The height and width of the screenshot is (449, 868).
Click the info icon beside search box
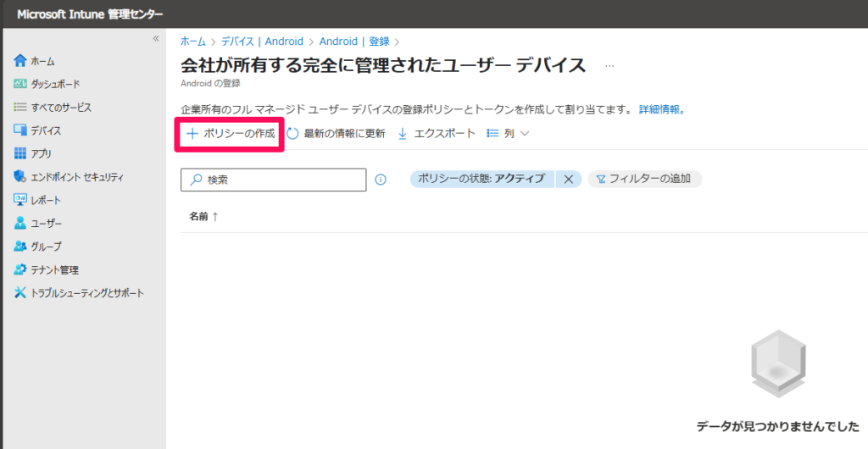(381, 180)
